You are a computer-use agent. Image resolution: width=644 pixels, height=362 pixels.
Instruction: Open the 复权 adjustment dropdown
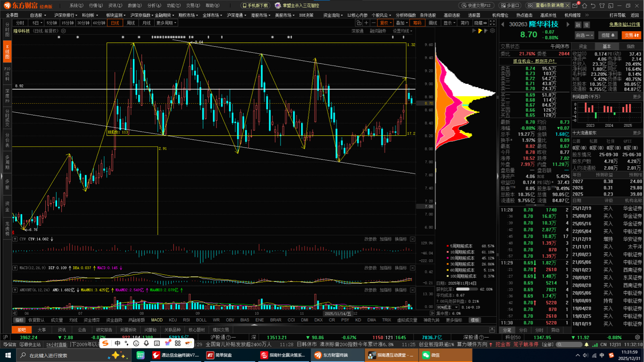(386, 23)
